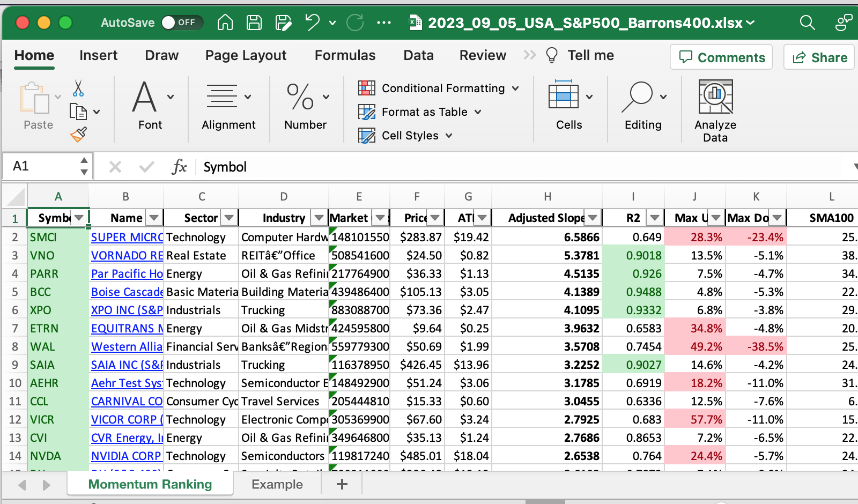Click the fx insert function icon

tap(179, 167)
